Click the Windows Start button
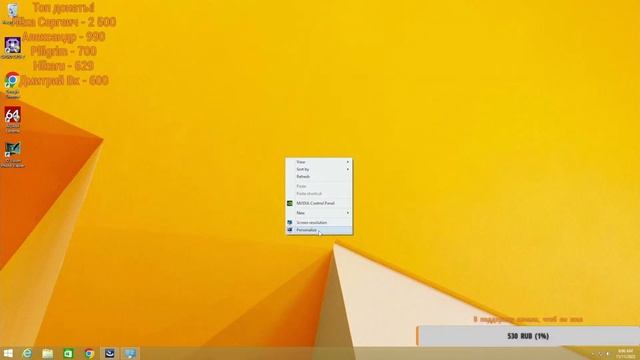The width and height of the screenshot is (640, 360). tap(8, 353)
